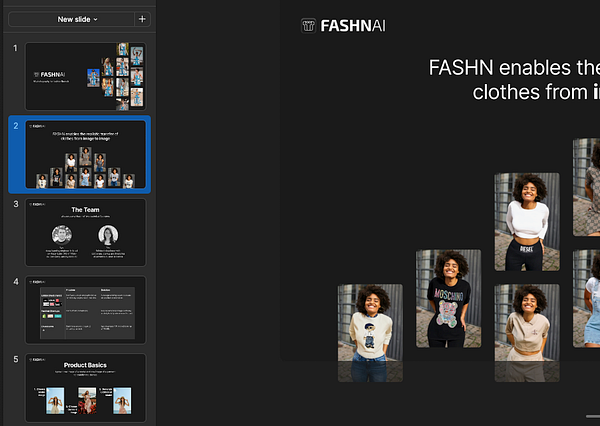
Task: Open slide 3 'The Team' thumbnail
Action: [x=86, y=232]
